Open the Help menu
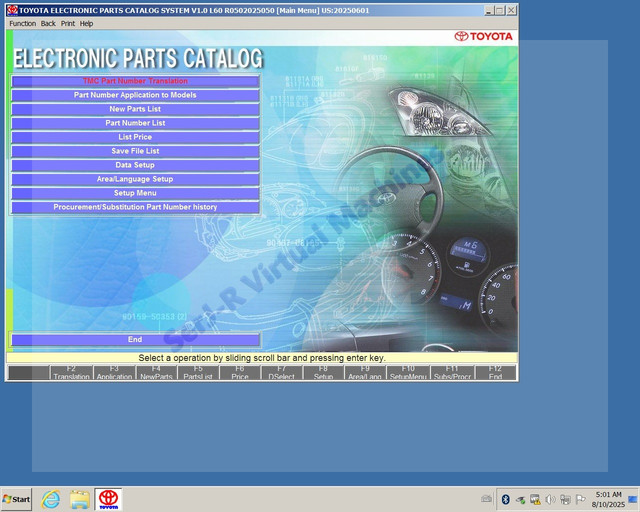This screenshot has height=512, width=640. point(86,24)
